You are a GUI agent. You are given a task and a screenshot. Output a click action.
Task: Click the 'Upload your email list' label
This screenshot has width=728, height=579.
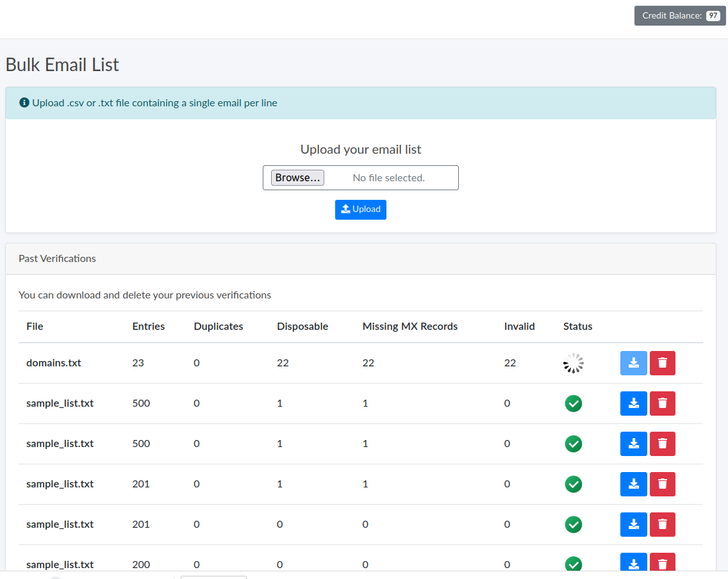pos(361,149)
